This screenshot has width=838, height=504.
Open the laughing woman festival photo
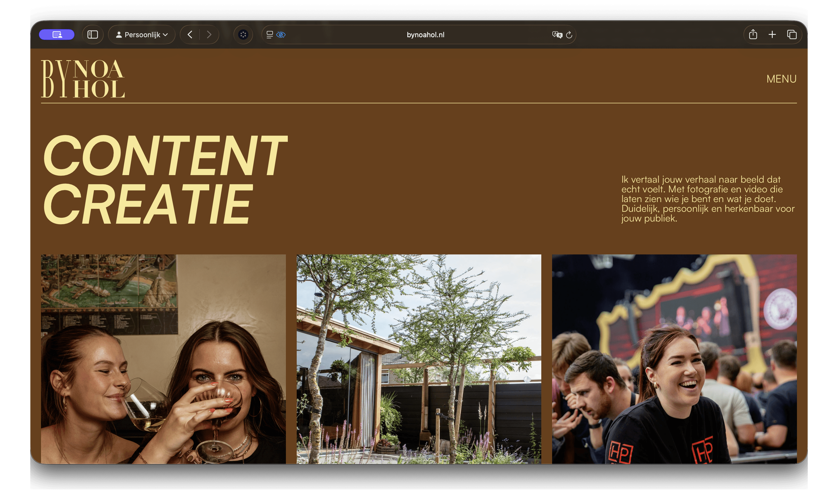click(674, 359)
